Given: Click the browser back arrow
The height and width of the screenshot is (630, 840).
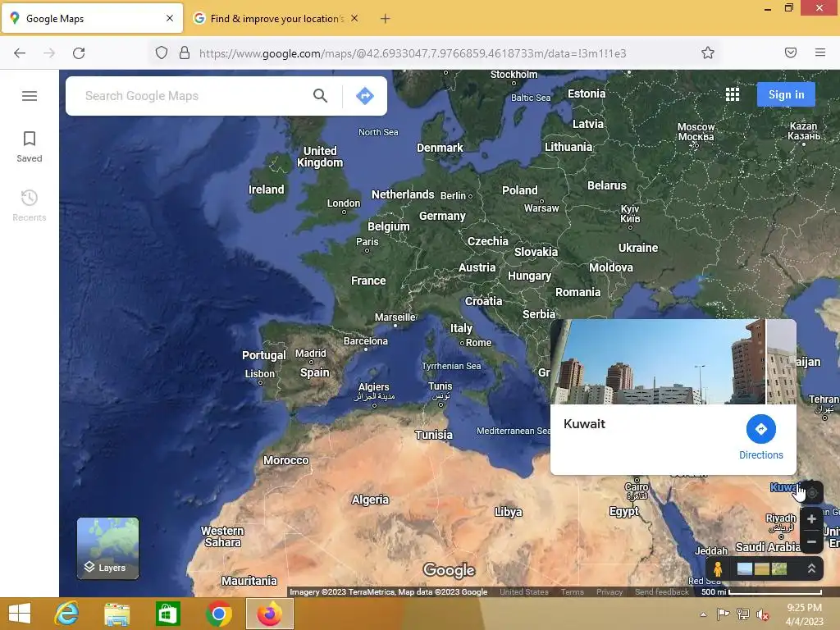Looking at the screenshot, I should pyautogui.click(x=20, y=53).
